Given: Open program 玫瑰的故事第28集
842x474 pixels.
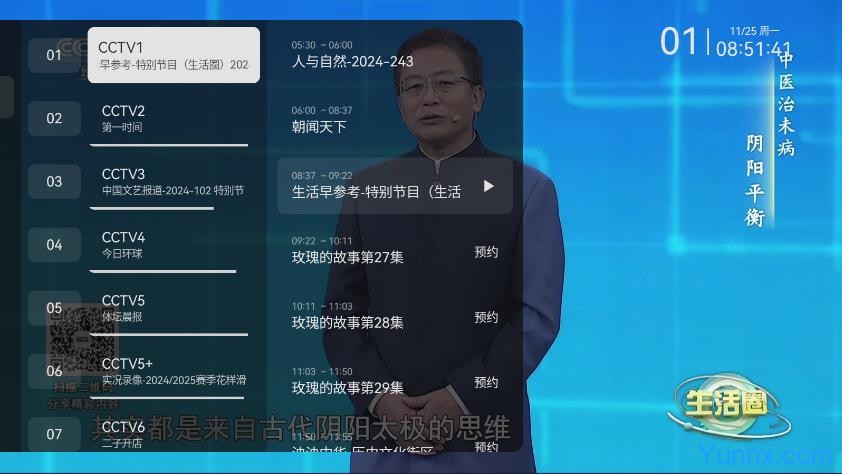Looking at the screenshot, I should 347,323.
